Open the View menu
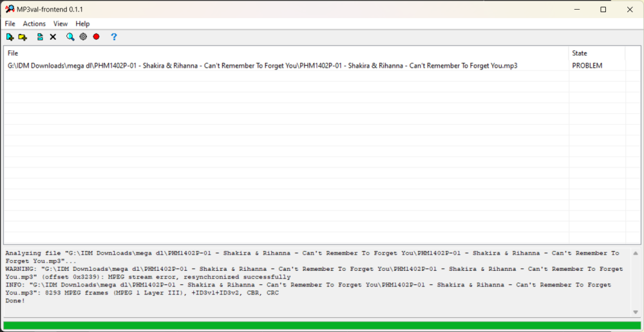The height and width of the screenshot is (332, 644). (x=61, y=24)
